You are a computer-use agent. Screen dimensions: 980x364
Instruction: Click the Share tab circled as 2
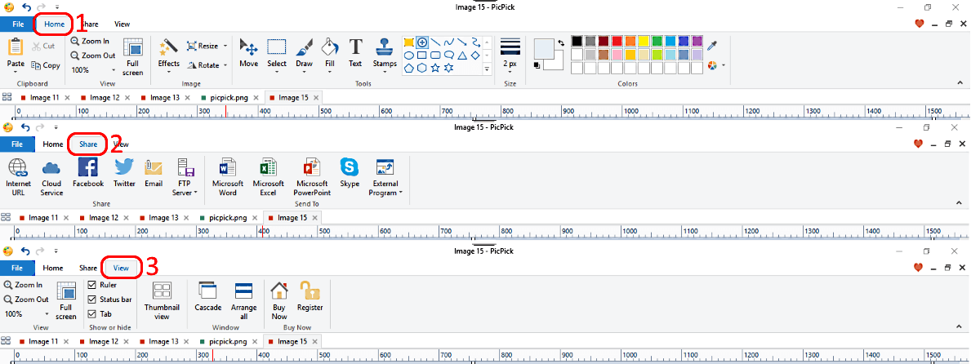(x=88, y=144)
